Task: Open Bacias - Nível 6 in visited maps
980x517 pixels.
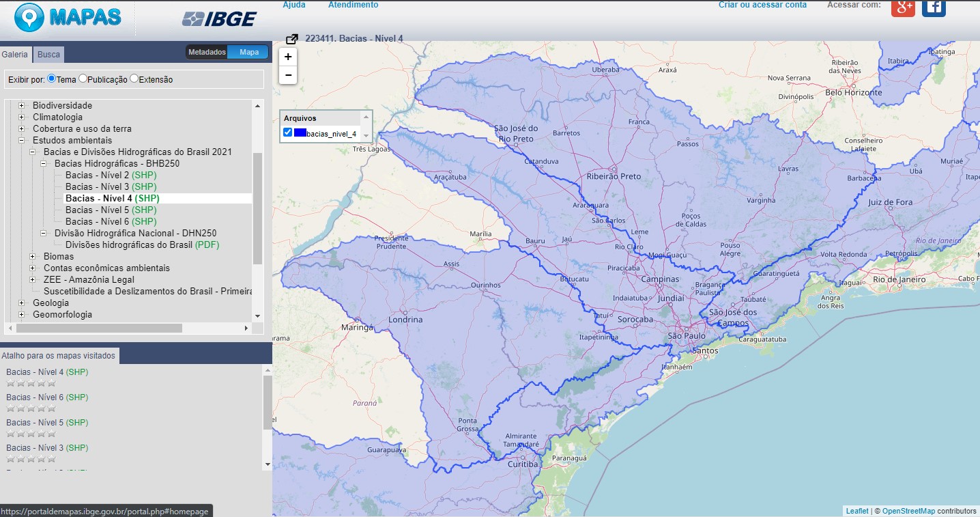Action: tap(47, 397)
